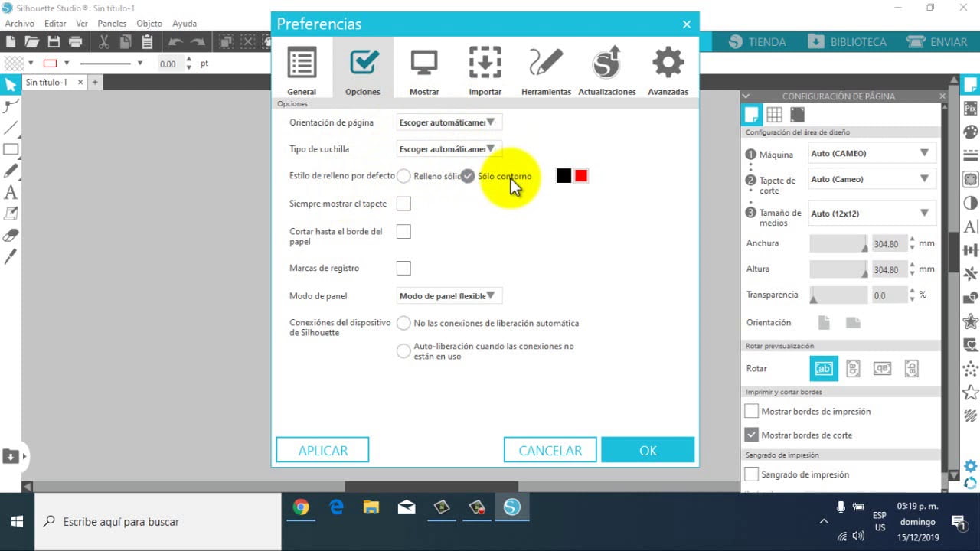Switch to the Mostrar preferences tab

coord(424,70)
